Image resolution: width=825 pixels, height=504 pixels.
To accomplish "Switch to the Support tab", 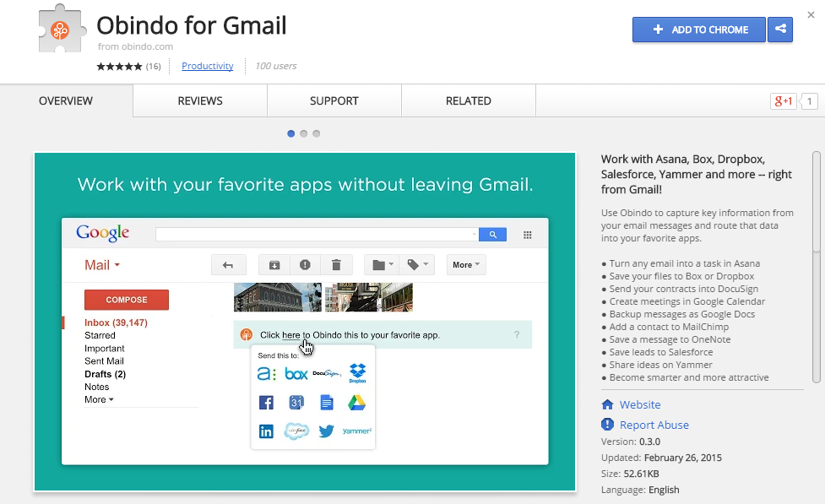I will point(334,101).
